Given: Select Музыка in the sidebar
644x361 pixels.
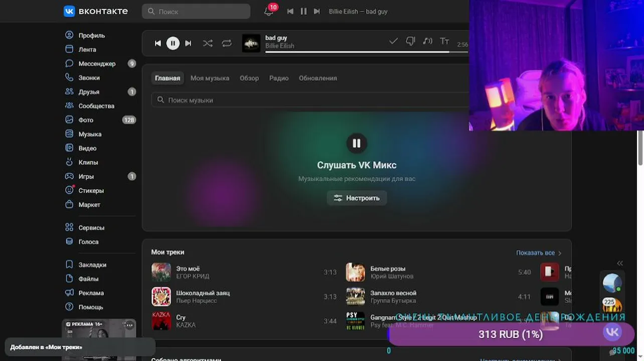Looking at the screenshot, I should 90,134.
